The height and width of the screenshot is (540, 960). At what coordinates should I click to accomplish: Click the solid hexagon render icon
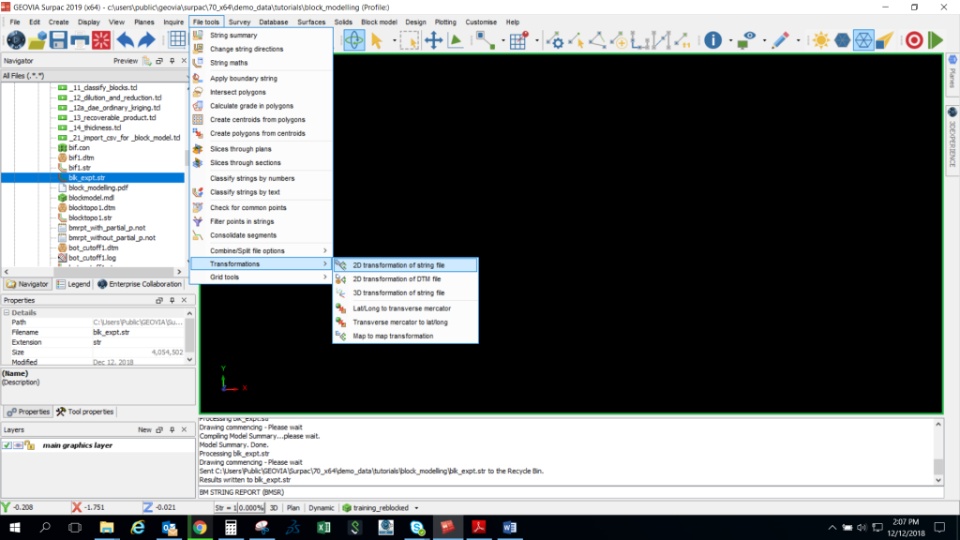(842, 40)
